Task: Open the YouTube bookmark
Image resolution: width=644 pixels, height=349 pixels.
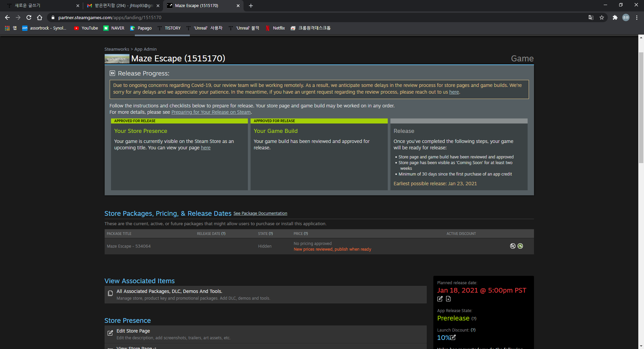Action: click(x=86, y=28)
